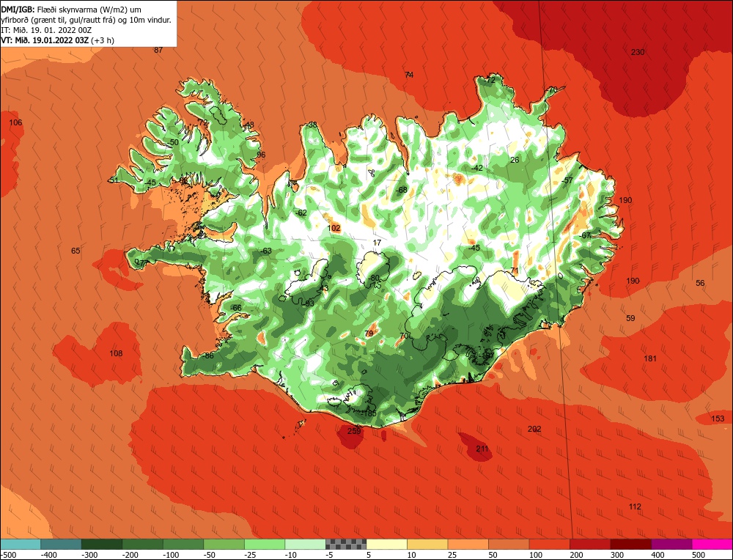
Task: Click the red 200 to 300 legend swatch
Action: (x=590, y=544)
